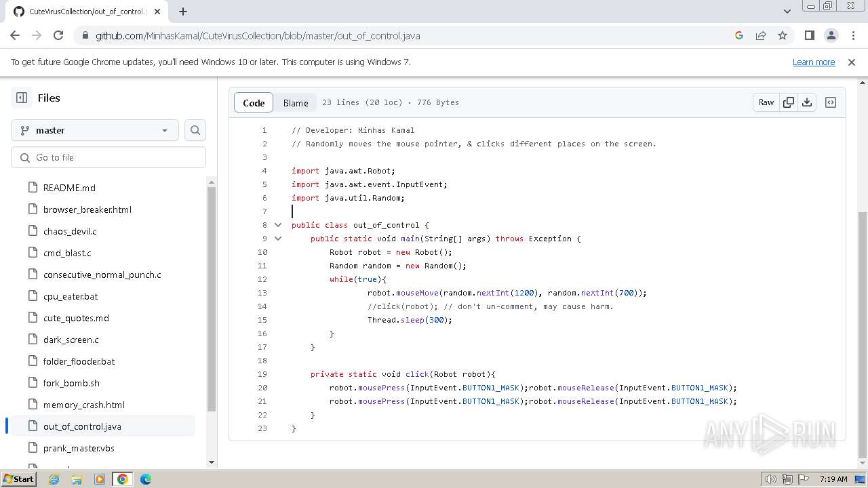Open the file search icon
The image size is (868, 488).
[x=195, y=130]
